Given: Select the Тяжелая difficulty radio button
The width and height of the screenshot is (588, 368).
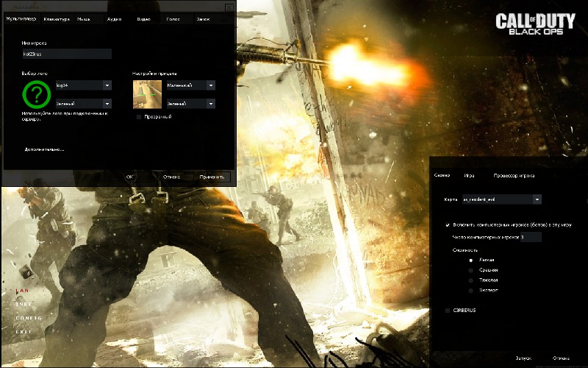Looking at the screenshot, I should (x=471, y=280).
